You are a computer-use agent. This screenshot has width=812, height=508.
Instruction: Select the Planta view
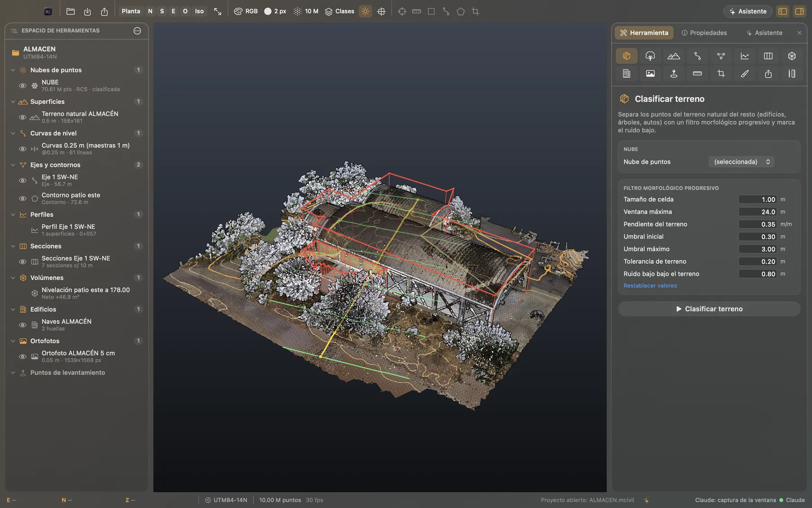point(131,11)
